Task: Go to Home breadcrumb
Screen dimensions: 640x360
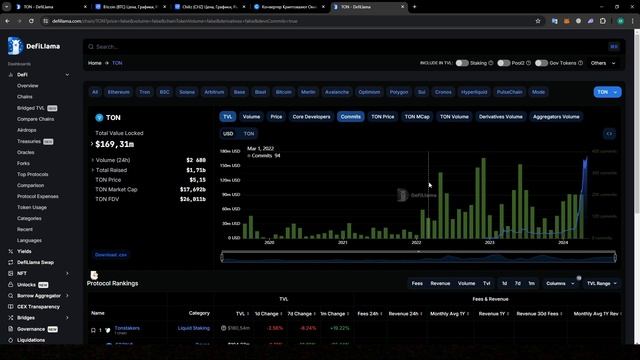Action: tap(95, 63)
